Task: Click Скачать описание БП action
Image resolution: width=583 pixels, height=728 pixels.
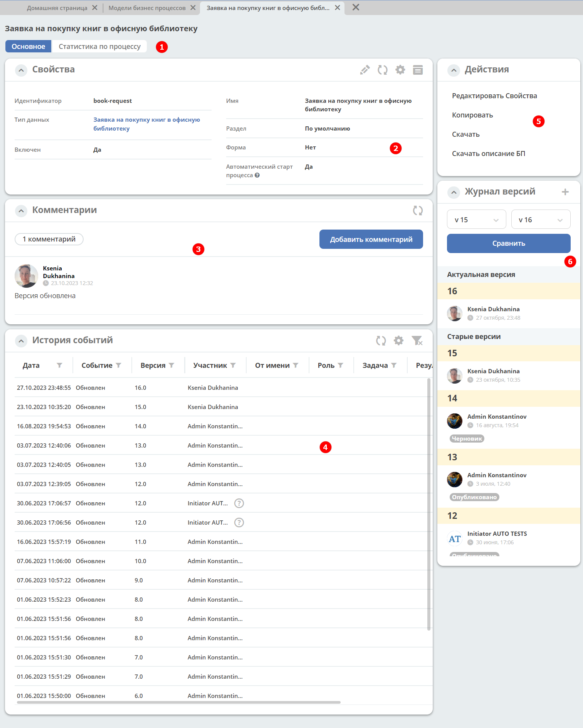Action: [488, 154]
